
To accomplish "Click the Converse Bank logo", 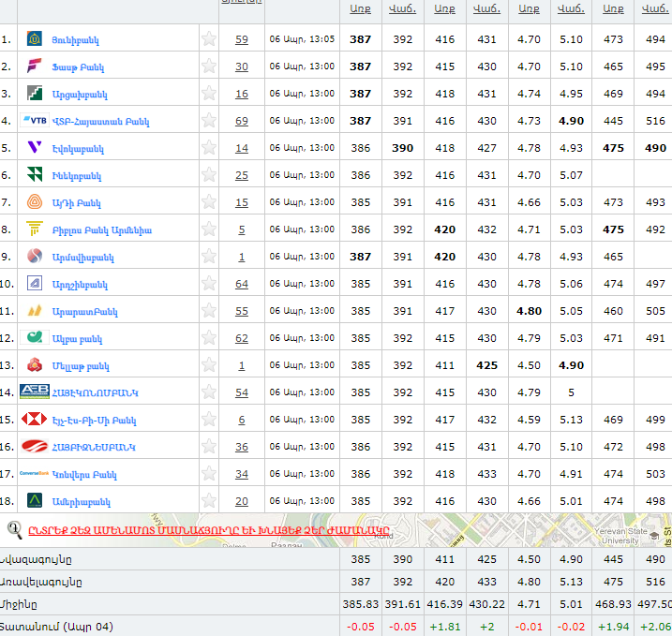I will click(x=35, y=473).
